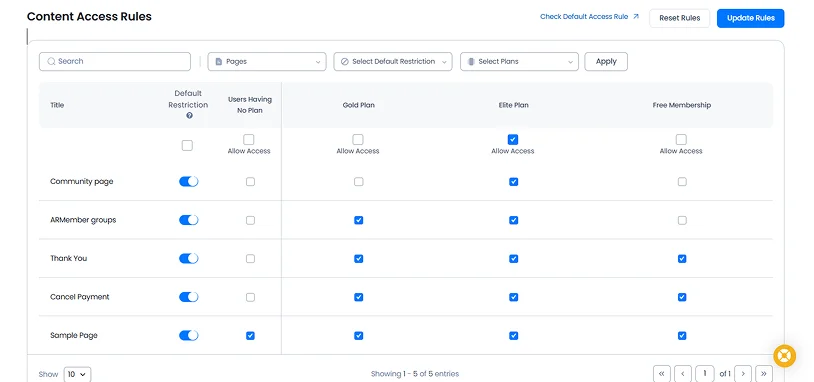The width and height of the screenshot is (814, 382).
Task: Click the Title column header
Action: pyautogui.click(x=57, y=105)
